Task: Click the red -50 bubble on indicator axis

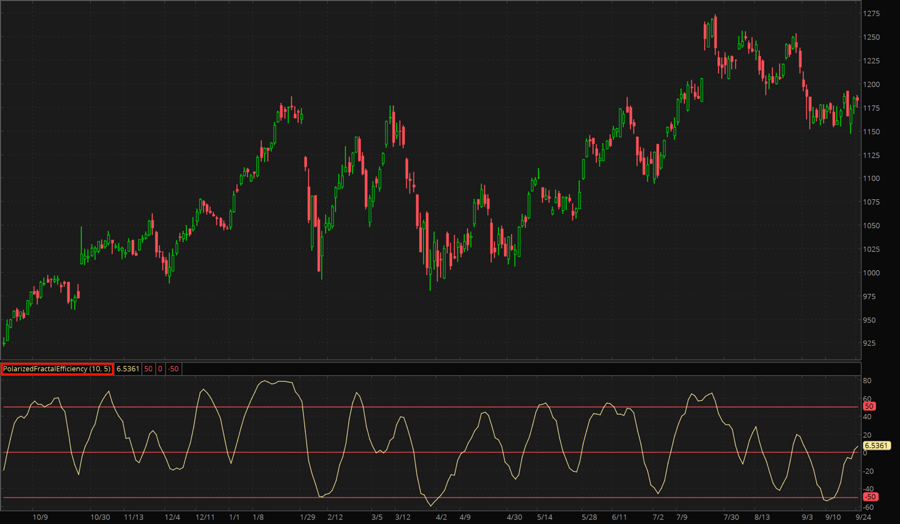Action: [871, 497]
